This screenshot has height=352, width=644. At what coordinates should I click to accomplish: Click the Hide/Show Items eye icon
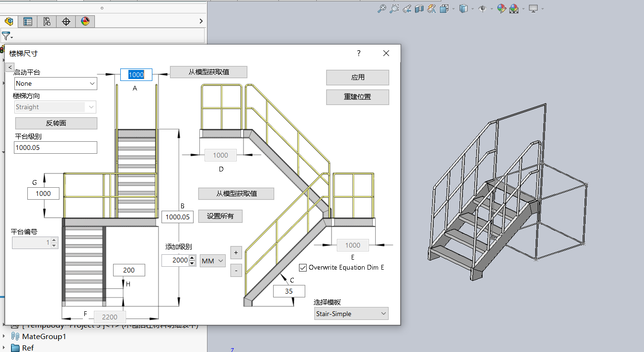click(483, 9)
